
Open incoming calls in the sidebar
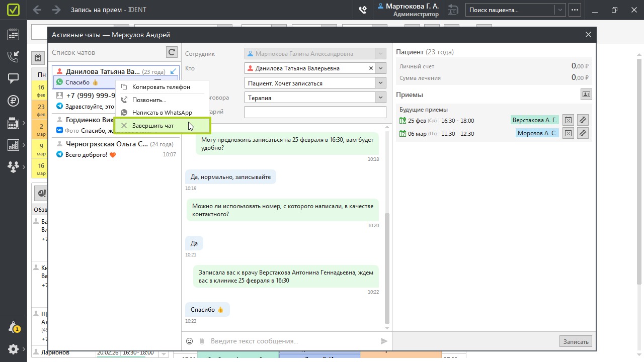click(14, 56)
